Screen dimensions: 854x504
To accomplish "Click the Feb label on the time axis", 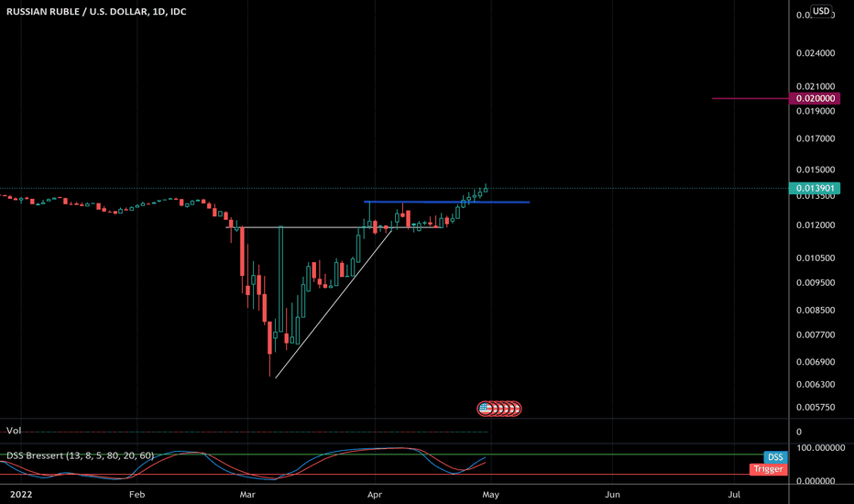I will (137, 494).
